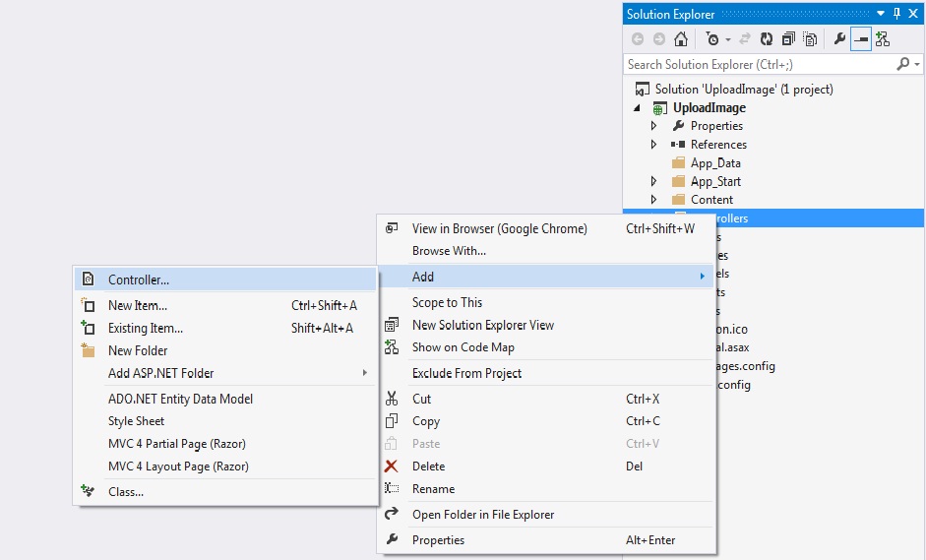This screenshot has width=926, height=560.
Task: Open the Solution Explorer window position menu
Action: click(x=881, y=14)
